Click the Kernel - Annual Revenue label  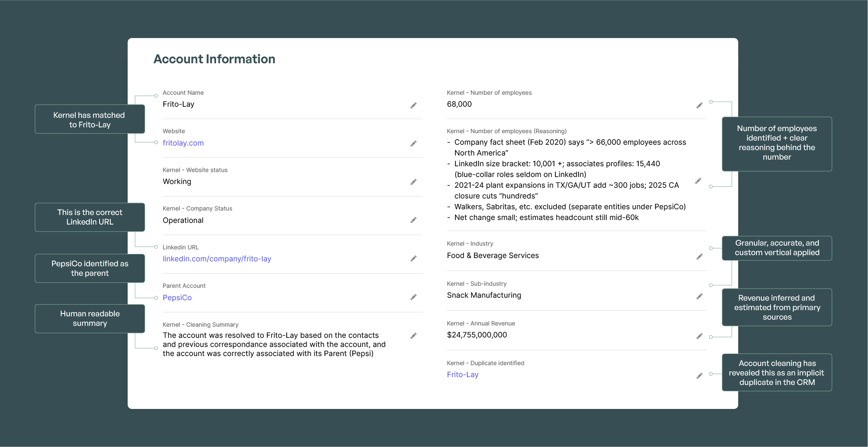click(481, 323)
